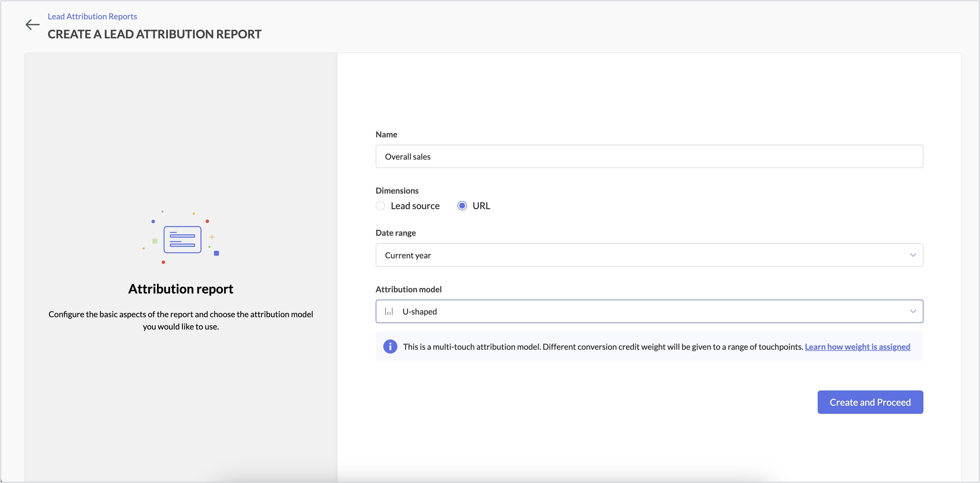Click the Create and Proceed button

pos(870,402)
